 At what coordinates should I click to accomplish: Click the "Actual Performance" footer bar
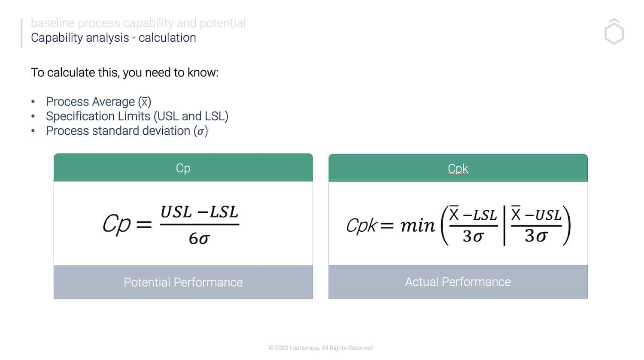click(x=458, y=281)
